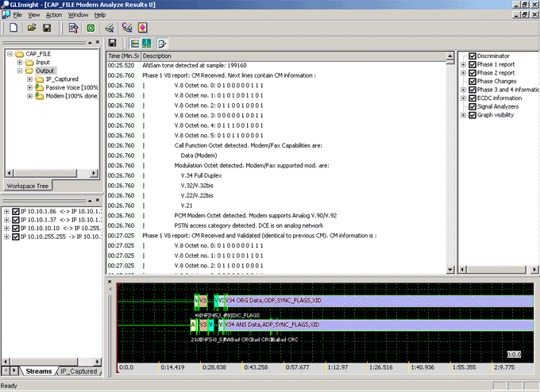The image size is (540, 392).
Task: Toggle the Discriminator checkbox
Action: pos(472,56)
